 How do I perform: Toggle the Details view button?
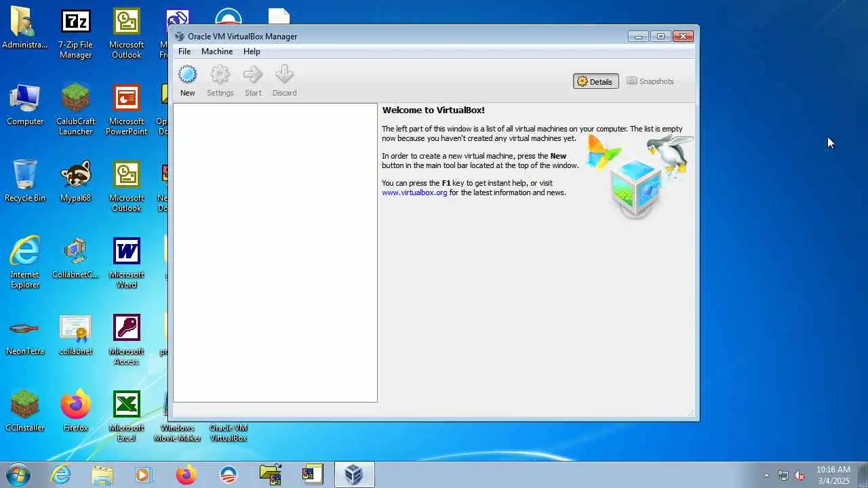pyautogui.click(x=595, y=81)
